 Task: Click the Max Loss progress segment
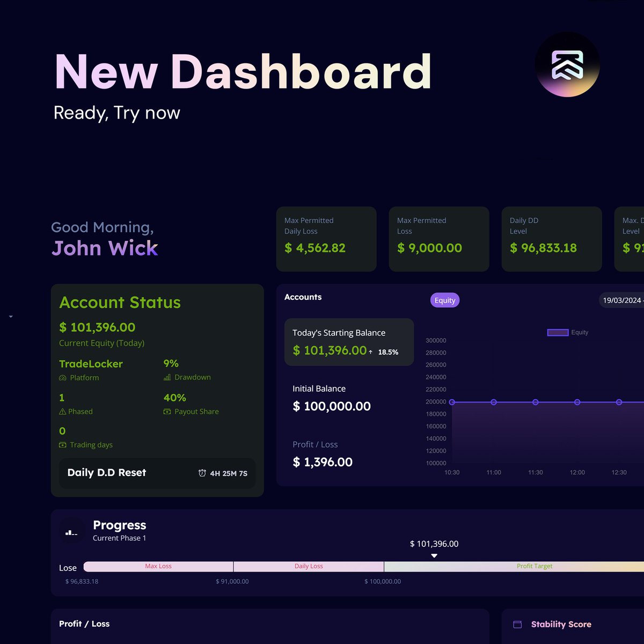coord(158,566)
